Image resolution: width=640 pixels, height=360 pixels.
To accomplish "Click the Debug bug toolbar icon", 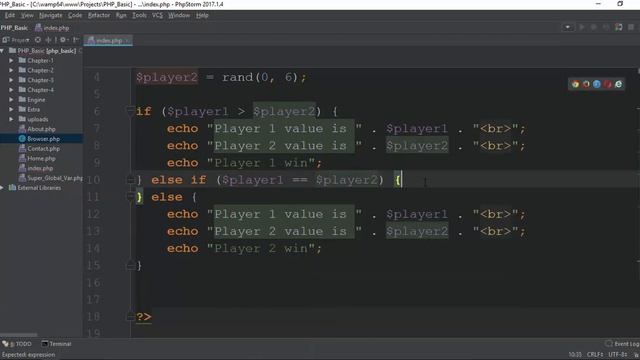I will [594, 27].
